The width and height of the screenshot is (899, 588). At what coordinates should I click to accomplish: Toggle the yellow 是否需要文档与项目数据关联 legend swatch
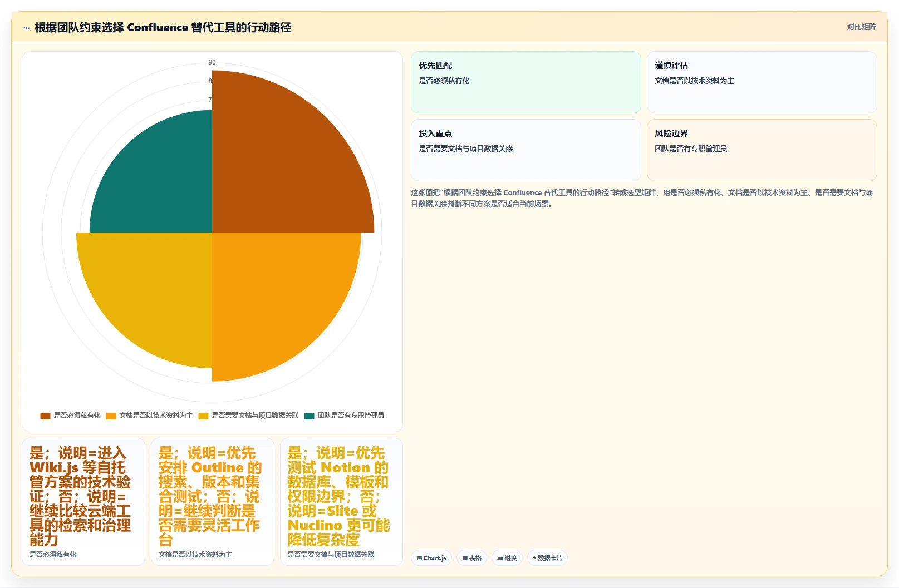pyautogui.click(x=203, y=416)
